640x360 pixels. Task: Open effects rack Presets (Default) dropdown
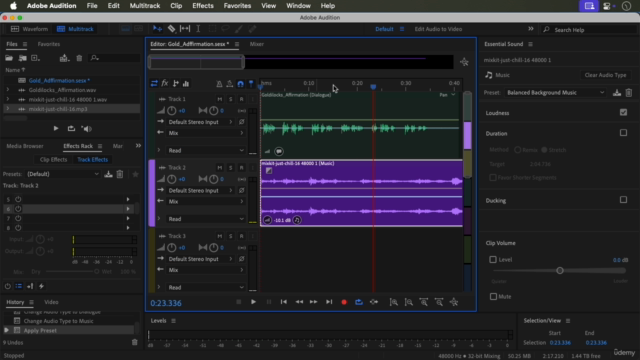click(x=63, y=174)
